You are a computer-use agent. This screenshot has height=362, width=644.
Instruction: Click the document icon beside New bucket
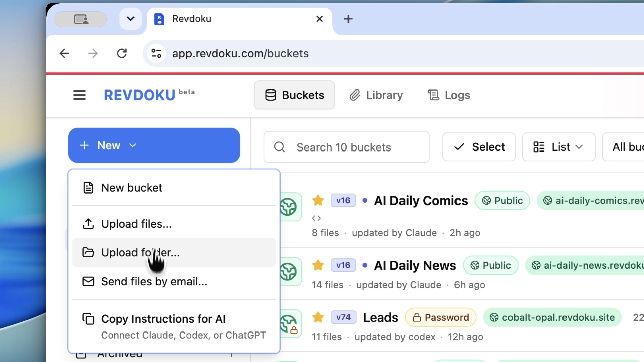click(x=88, y=188)
